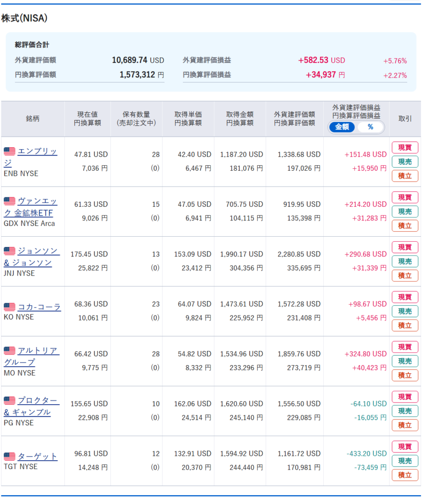
Task: Click the 株式(NISA) section heading
Action: point(25,18)
